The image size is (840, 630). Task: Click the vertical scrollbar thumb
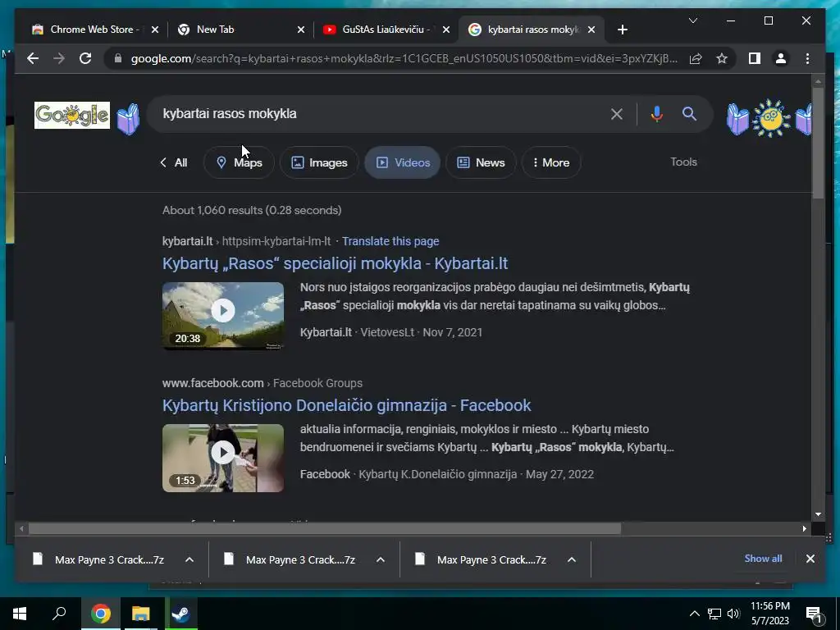coord(818,142)
